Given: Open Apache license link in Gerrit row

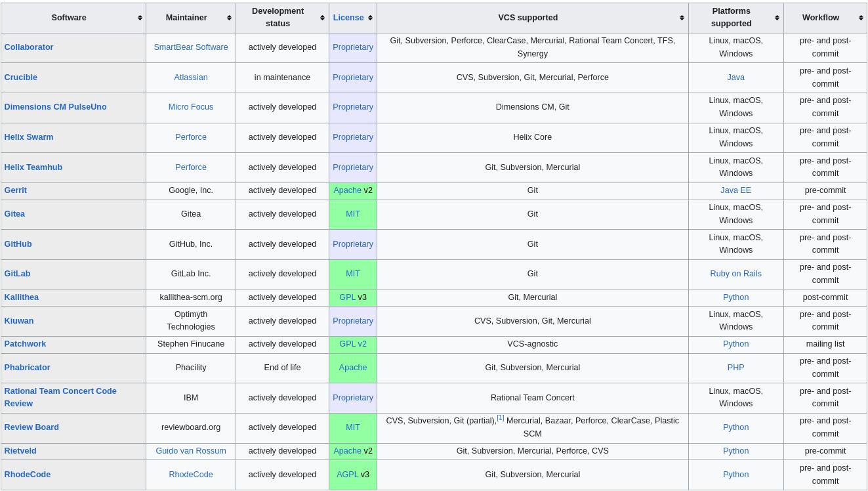Looking at the screenshot, I should point(347,190).
